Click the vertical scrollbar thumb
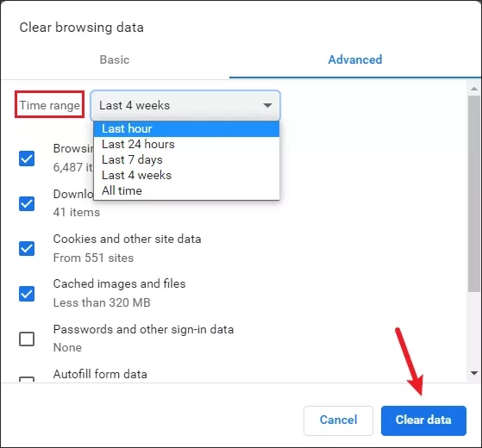This screenshot has width=482, height=448. point(474,194)
